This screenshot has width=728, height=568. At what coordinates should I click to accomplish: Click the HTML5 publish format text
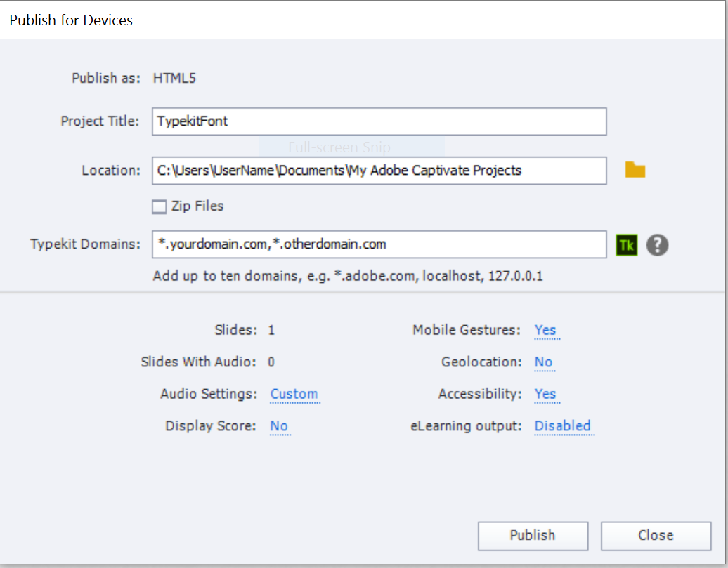(174, 78)
